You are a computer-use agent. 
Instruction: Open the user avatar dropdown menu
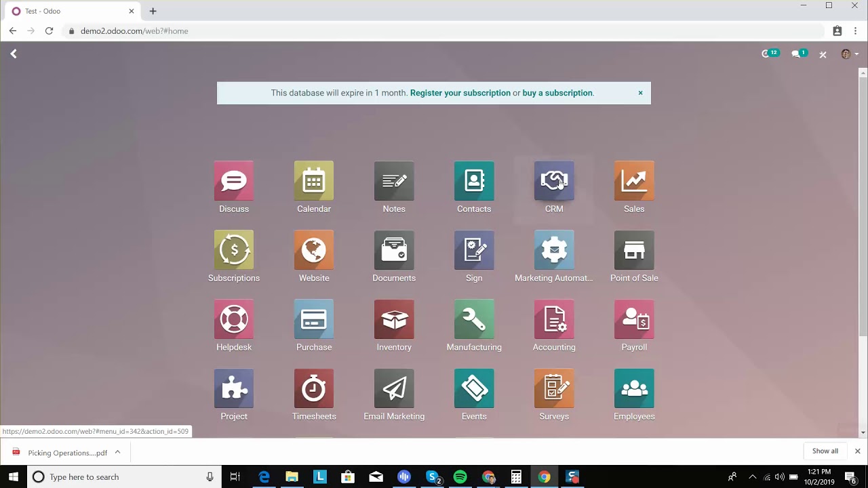[850, 54]
